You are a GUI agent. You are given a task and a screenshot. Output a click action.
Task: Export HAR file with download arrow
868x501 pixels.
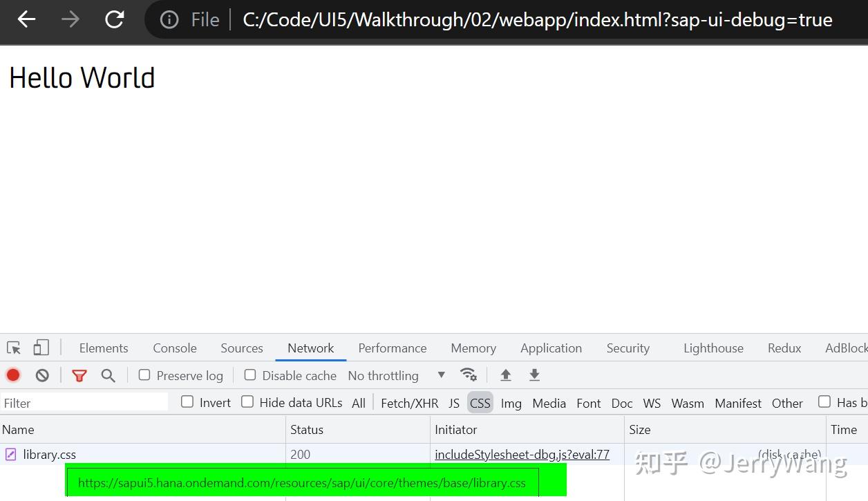point(534,375)
